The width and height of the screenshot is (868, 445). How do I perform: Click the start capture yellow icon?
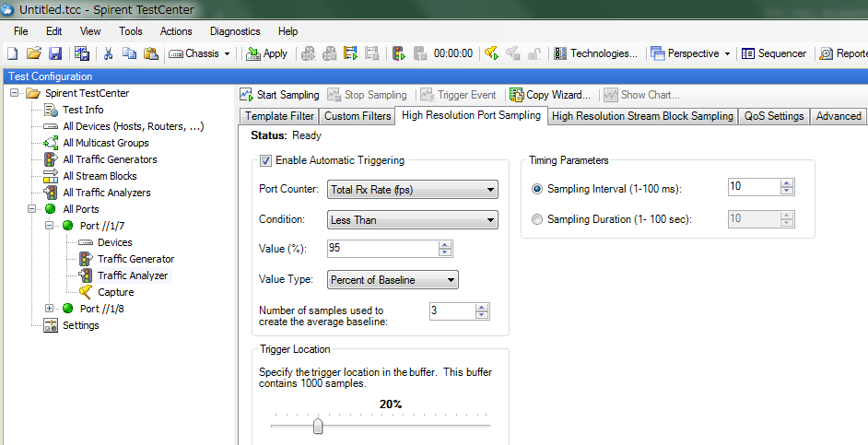491,53
